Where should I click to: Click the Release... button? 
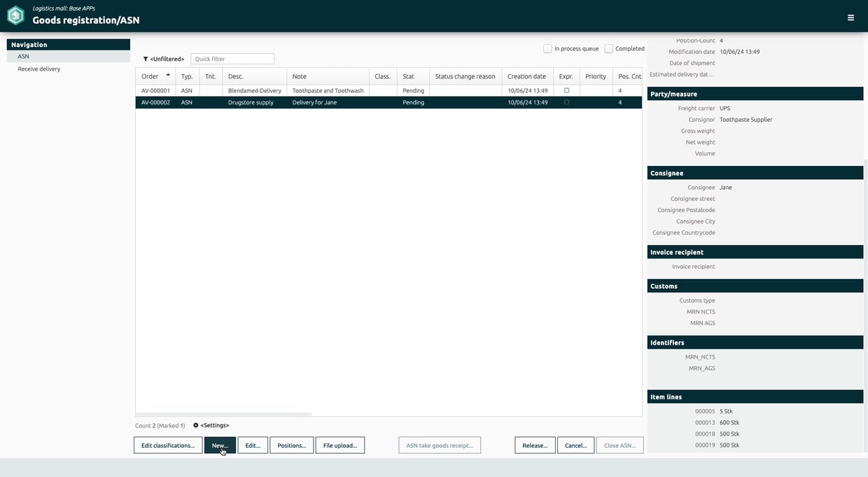(535, 445)
